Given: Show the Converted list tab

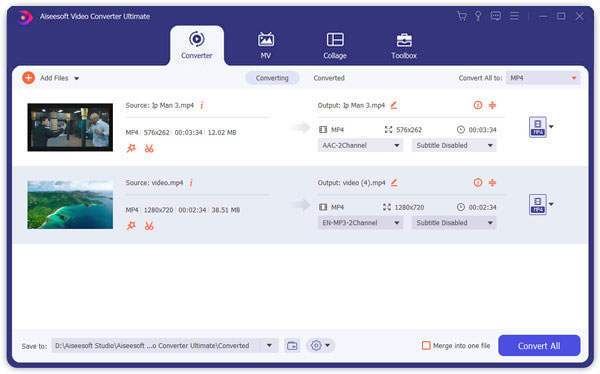Looking at the screenshot, I should point(329,78).
